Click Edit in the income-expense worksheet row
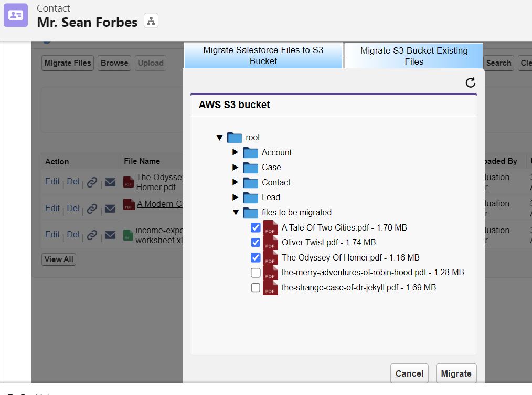Image resolution: width=532 pixels, height=395 pixels. pos(52,234)
